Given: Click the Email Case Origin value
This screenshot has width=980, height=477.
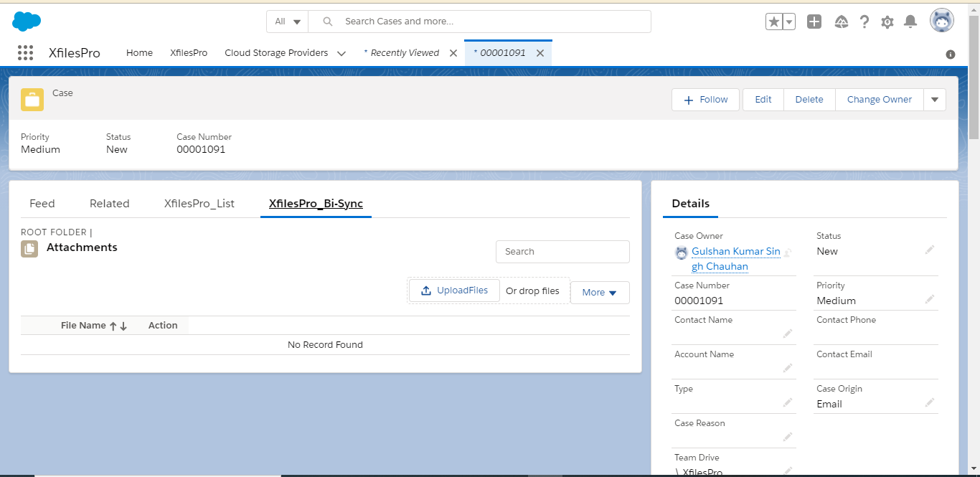Looking at the screenshot, I should pyautogui.click(x=829, y=404).
